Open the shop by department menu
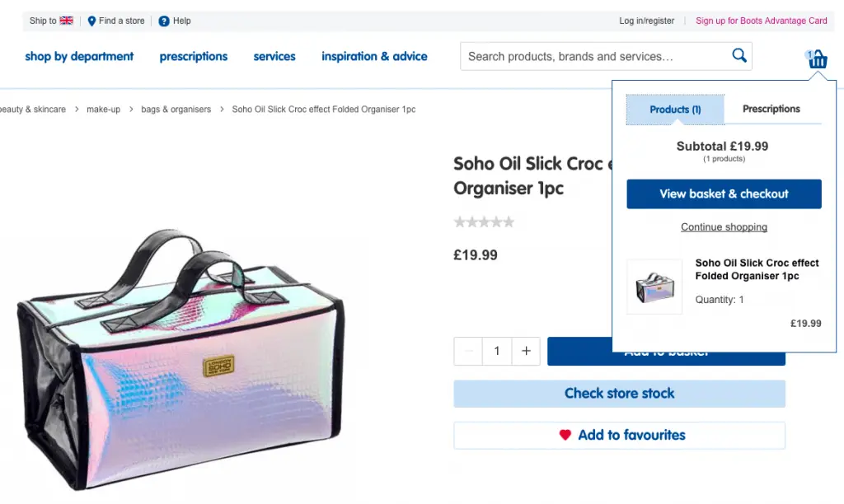844x504 pixels. pos(79,56)
